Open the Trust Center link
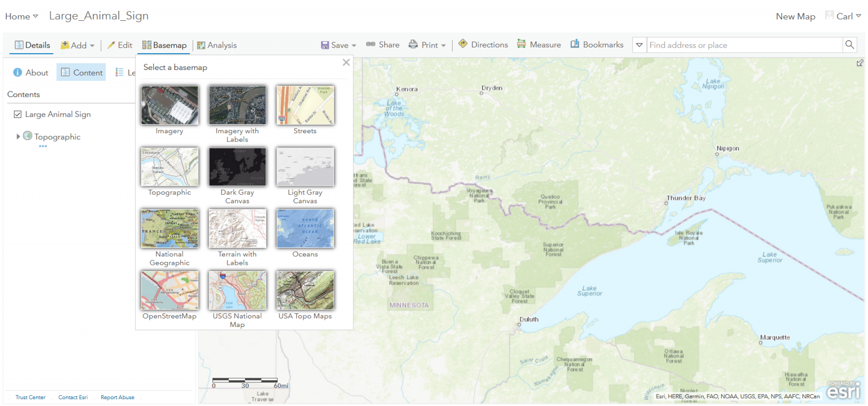 [29, 397]
